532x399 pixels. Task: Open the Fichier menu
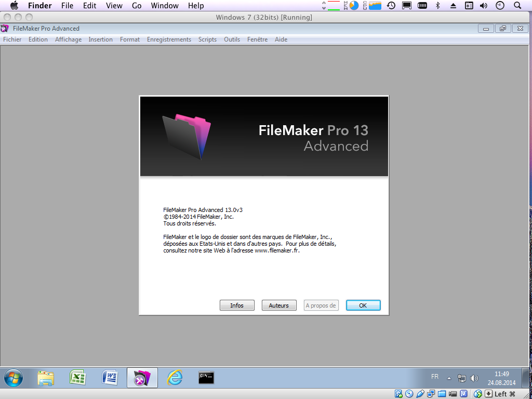pos(12,39)
